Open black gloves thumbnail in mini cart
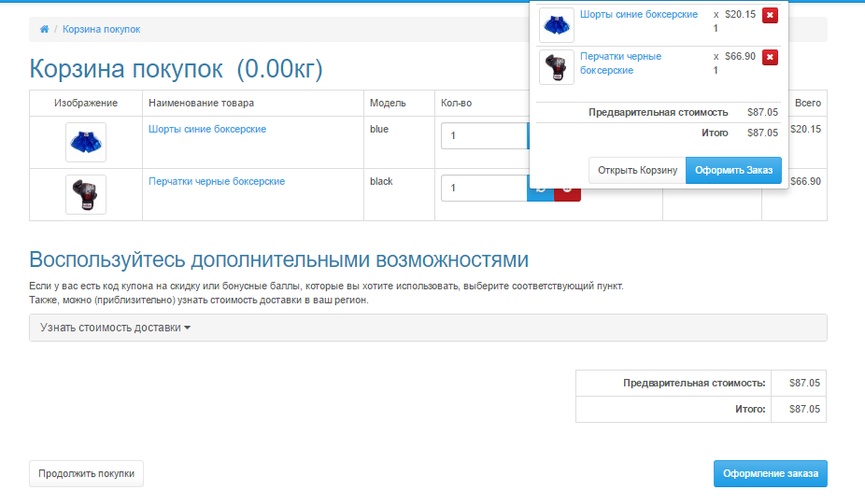This screenshot has width=865, height=504. pos(556,66)
